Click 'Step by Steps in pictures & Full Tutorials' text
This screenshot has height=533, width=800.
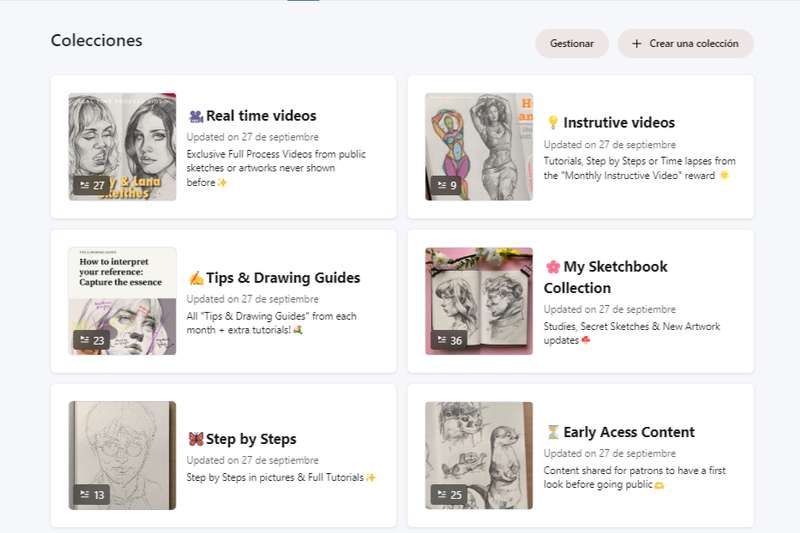click(x=281, y=477)
